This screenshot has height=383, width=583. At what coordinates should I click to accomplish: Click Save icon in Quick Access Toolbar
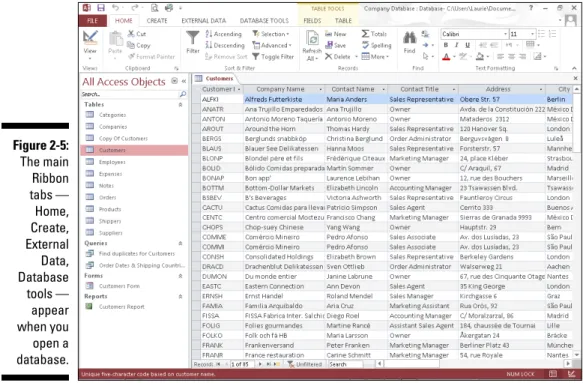tap(101, 8)
